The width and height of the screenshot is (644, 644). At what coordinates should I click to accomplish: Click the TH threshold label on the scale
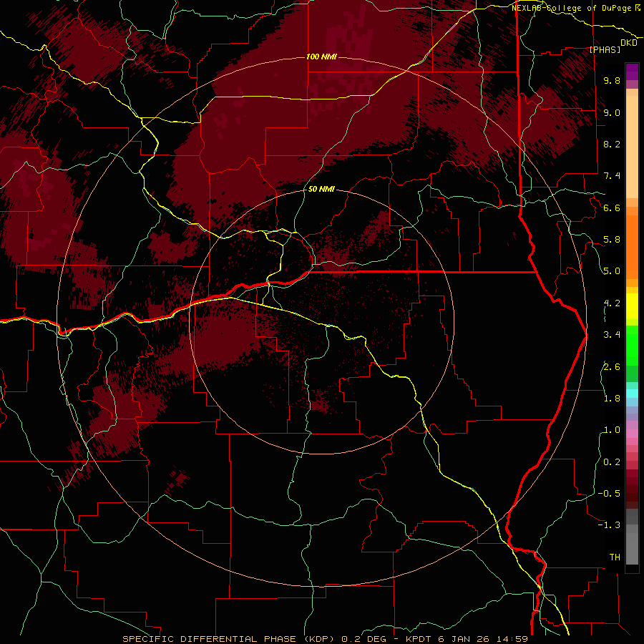point(615,557)
